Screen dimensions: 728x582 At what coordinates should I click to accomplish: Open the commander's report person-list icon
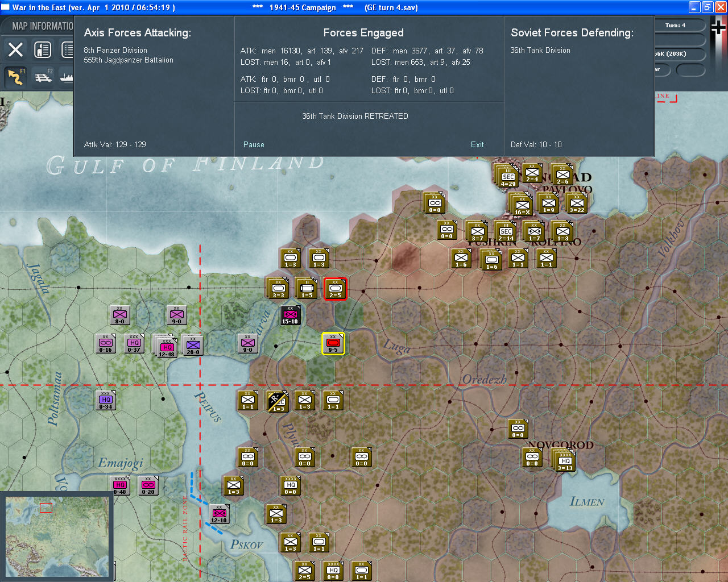(x=43, y=50)
